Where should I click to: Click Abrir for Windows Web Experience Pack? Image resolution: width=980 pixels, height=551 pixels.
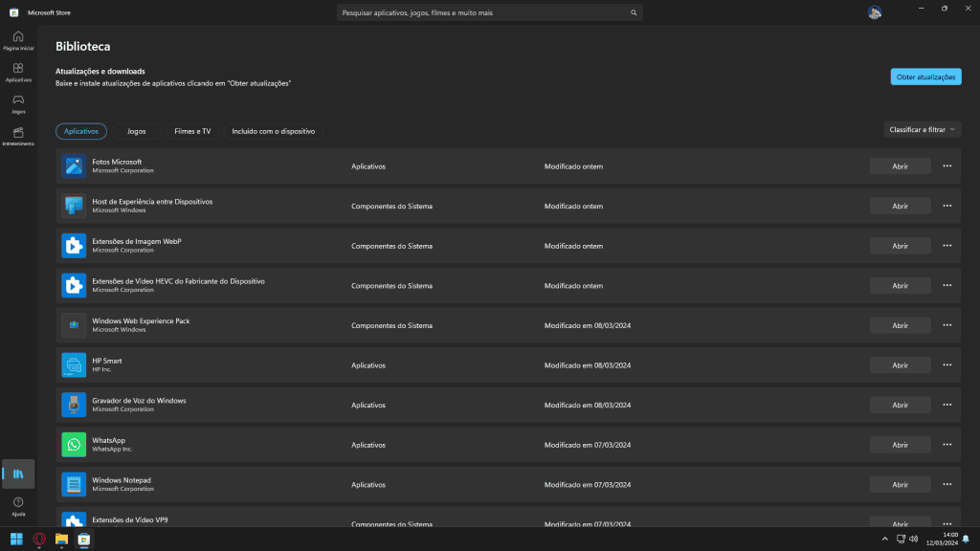[900, 325]
